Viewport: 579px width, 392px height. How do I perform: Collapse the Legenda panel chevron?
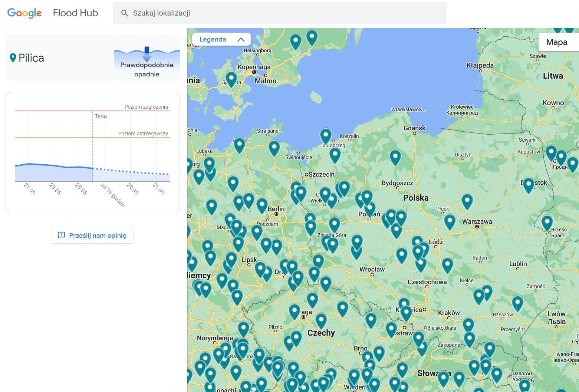[x=241, y=39]
